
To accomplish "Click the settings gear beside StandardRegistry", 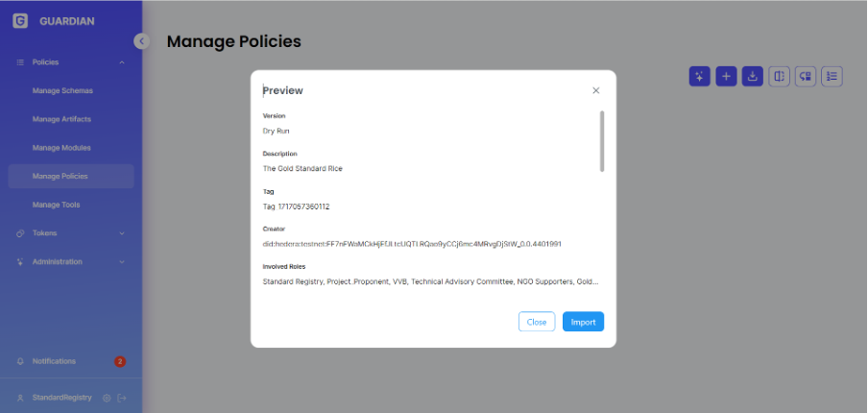I will [x=107, y=398].
